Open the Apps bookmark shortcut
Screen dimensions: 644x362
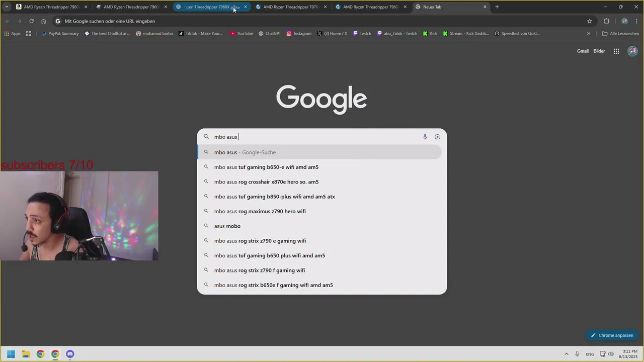coord(13,34)
